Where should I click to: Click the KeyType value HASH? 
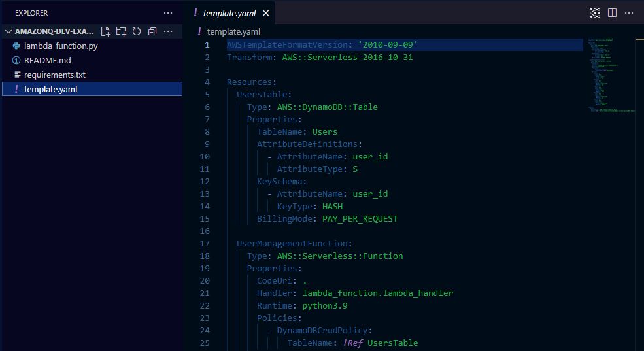(x=332, y=206)
